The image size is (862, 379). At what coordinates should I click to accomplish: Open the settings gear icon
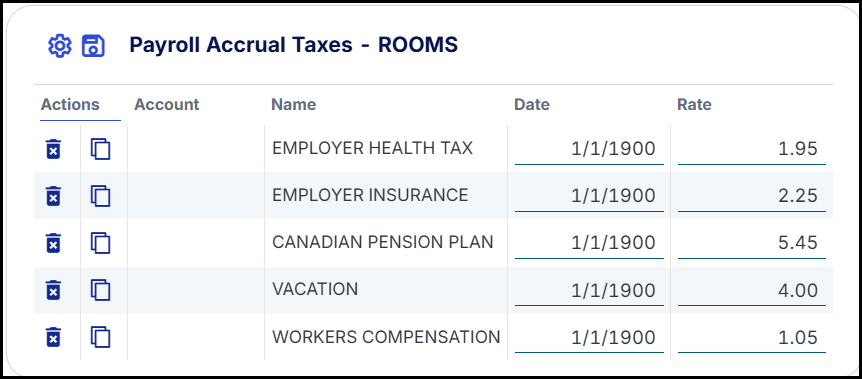59,46
